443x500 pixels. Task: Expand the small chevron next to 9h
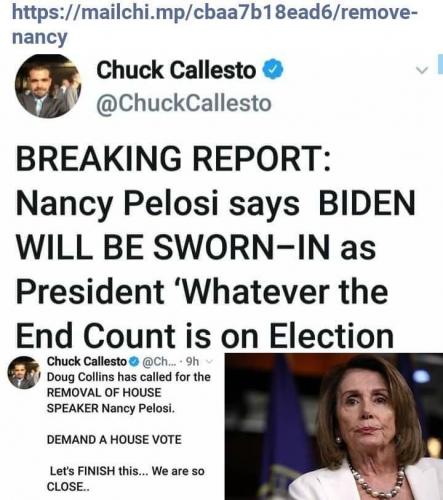209,361
